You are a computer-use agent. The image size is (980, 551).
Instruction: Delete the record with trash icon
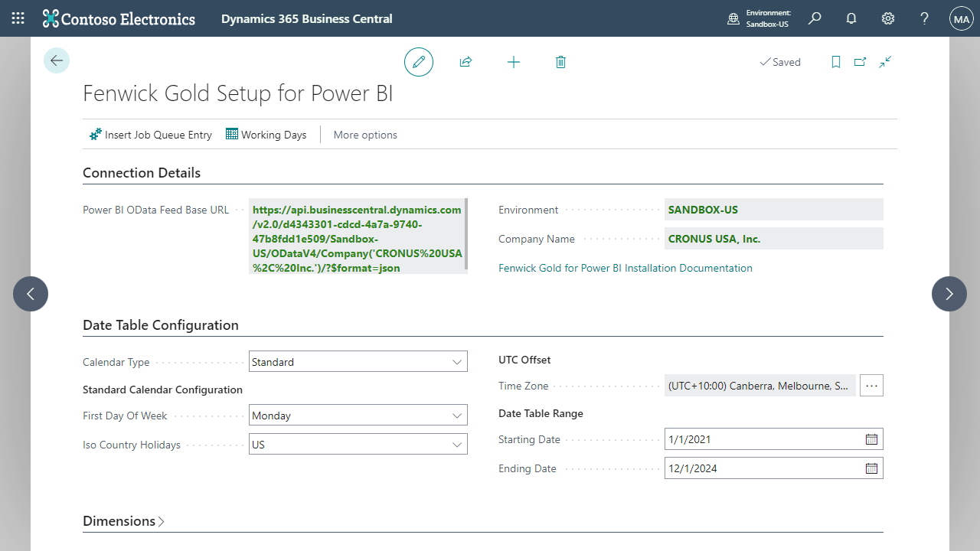click(560, 62)
